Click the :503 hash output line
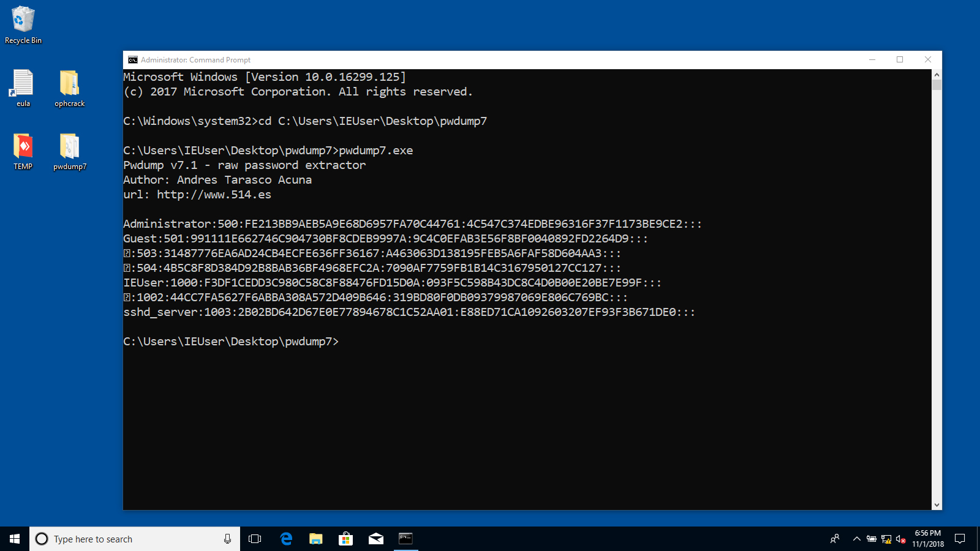980x551 pixels. (372, 253)
